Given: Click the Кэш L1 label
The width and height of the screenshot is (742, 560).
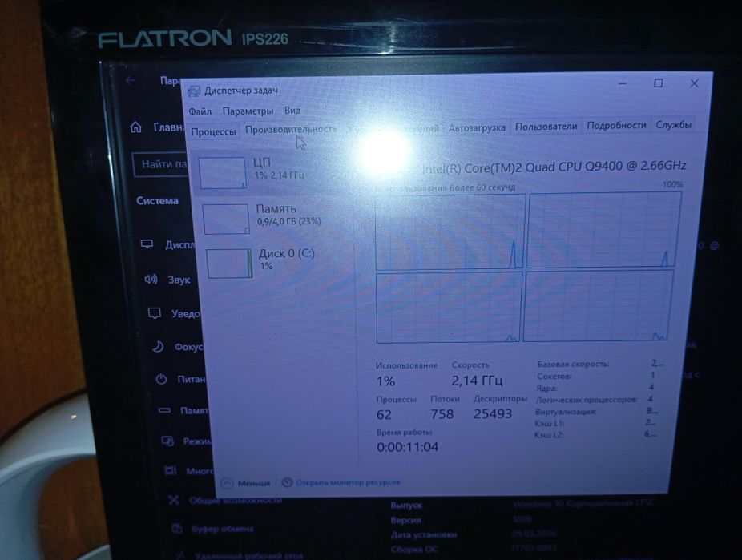Looking at the screenshot, I should pyautogui.click(x=550, y=423).
